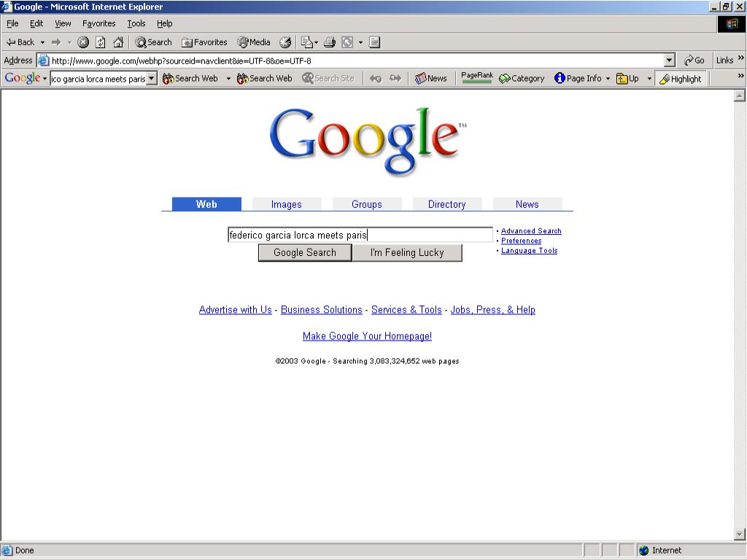Click the full-screen size icon in toolbar

pos(347,42)
